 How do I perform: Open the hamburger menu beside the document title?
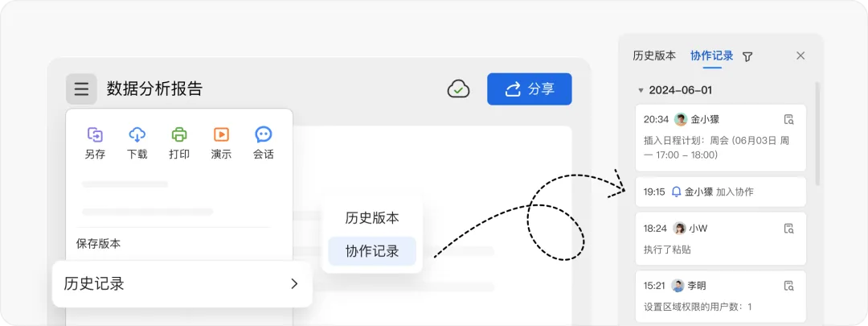pyautogui.click(x=81, y=89)
